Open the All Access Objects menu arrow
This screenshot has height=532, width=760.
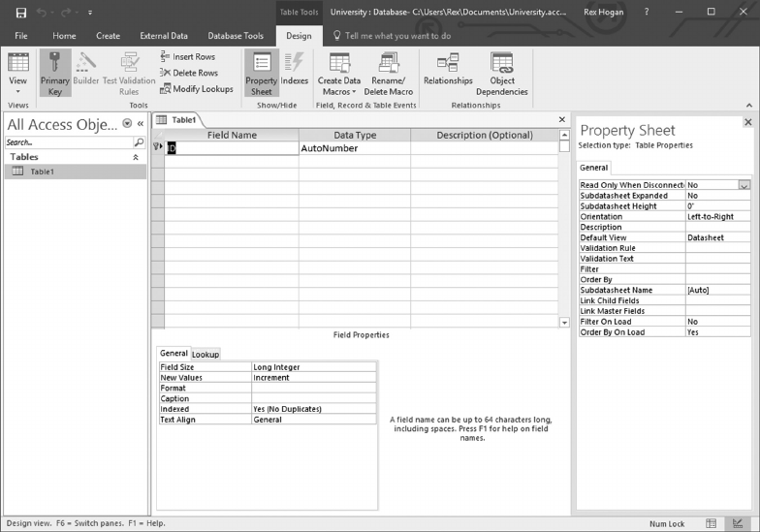click(x=127, y=124)
